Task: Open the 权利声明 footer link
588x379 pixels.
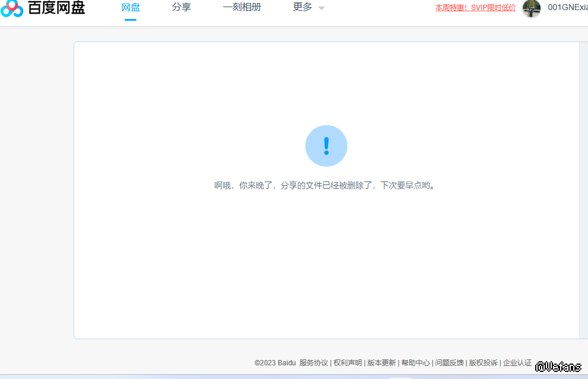Action: tap(348, 363)
